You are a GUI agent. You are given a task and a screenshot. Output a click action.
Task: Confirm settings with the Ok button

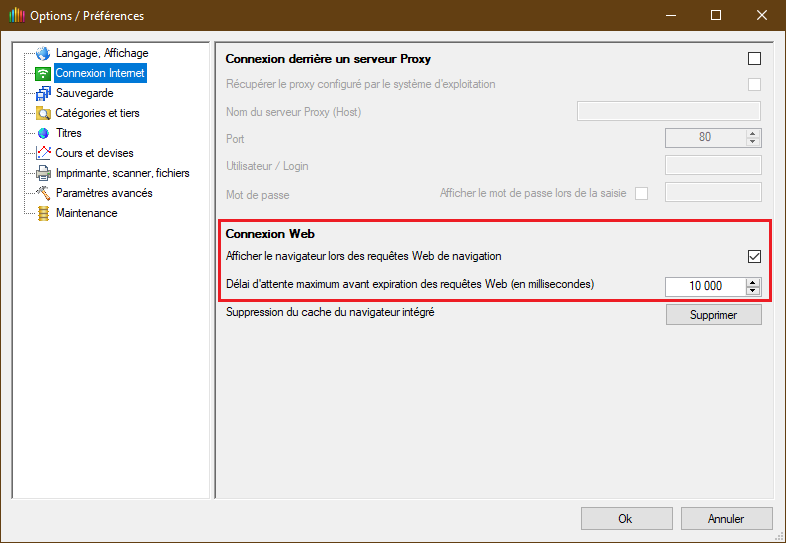(x=625, y=518)
